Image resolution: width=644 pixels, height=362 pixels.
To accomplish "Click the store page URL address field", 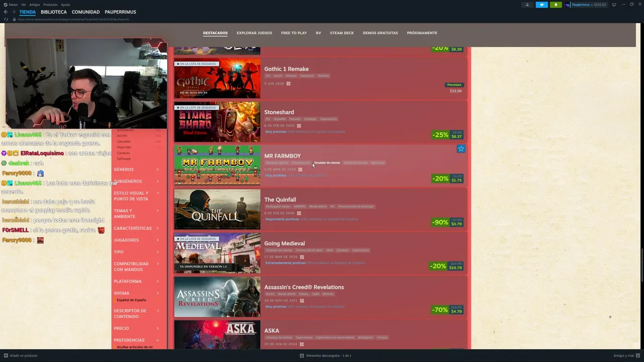I will pyautogui.click(x=73, y=19).
